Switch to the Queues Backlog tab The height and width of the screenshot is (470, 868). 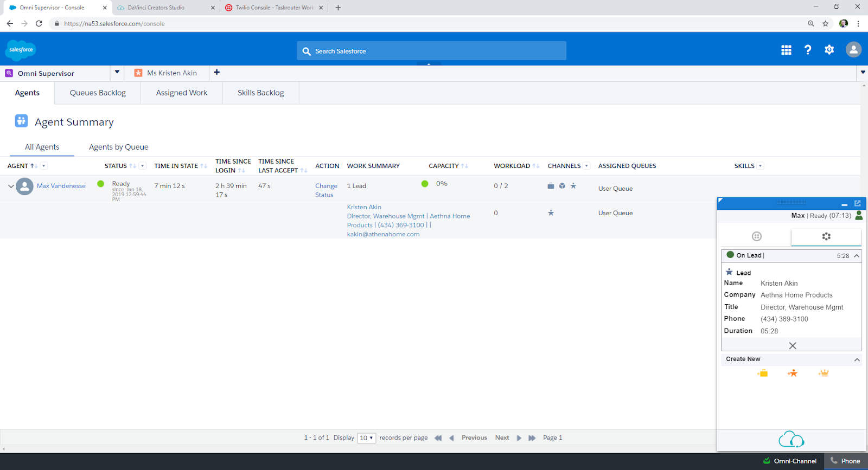(x=98, y=93)
